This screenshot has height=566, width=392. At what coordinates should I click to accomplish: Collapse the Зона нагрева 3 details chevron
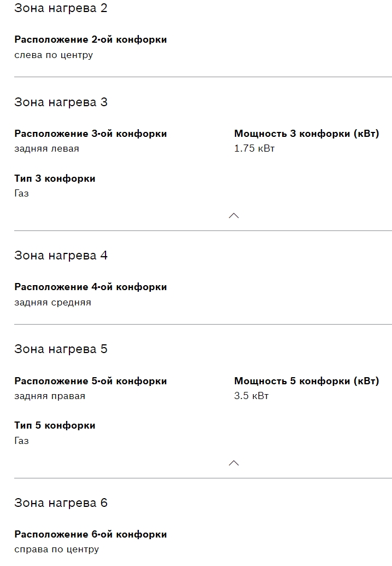233,216
